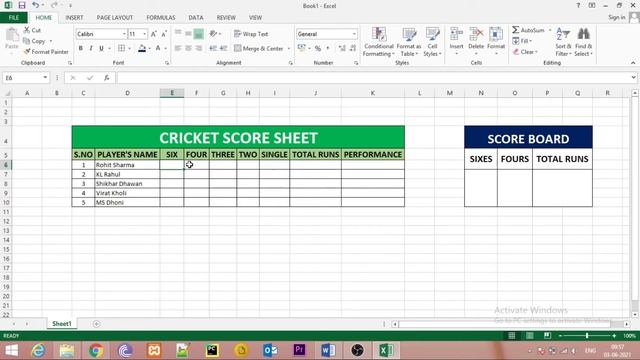The width and height of the screenshot is (640, 360).
Task: Open the Font Color A swatch
Action: click(158, 48)
